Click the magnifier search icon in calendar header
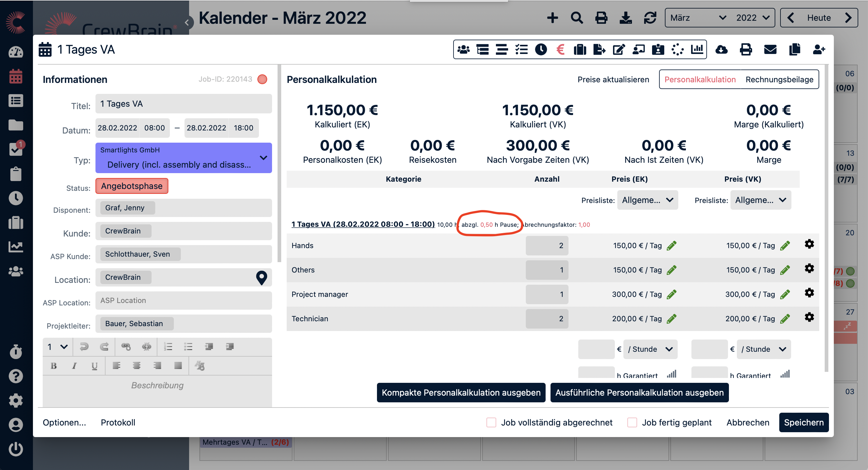Image resolution: width=868 pixels, height=470 pixels. click(x=576, y=18)
